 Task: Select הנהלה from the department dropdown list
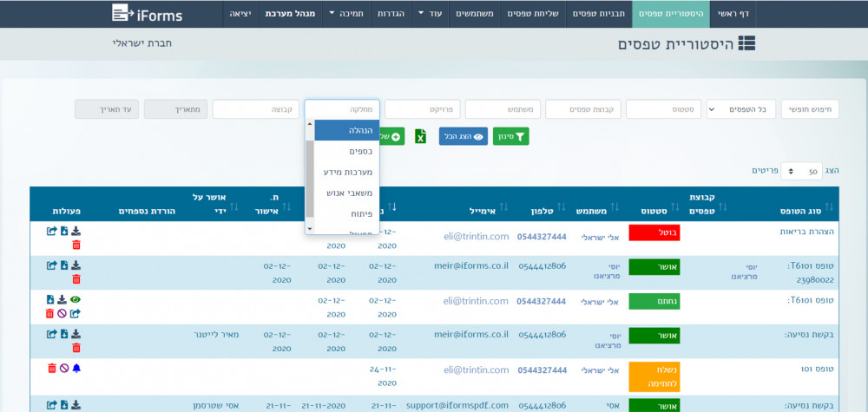click(346, 130)
